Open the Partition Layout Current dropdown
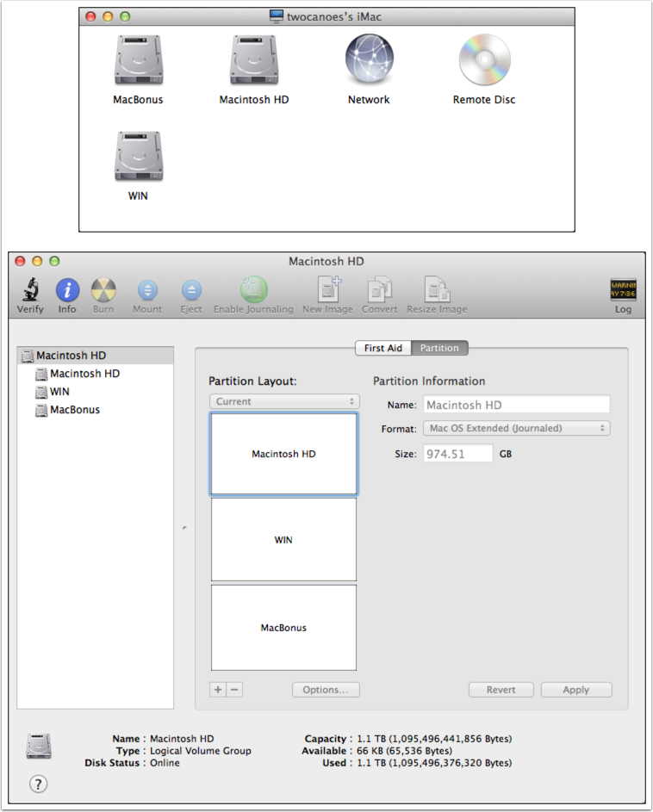653x812 pixels. (284, 401)
